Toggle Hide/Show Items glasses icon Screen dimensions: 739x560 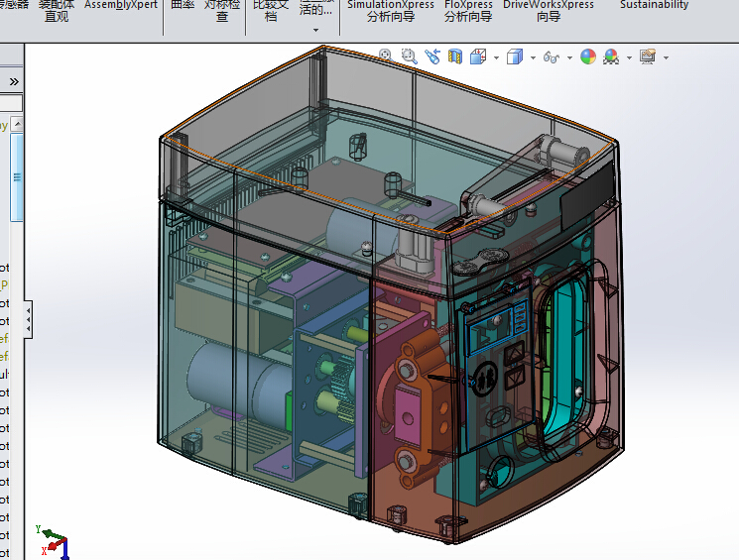tap(552, 56)
